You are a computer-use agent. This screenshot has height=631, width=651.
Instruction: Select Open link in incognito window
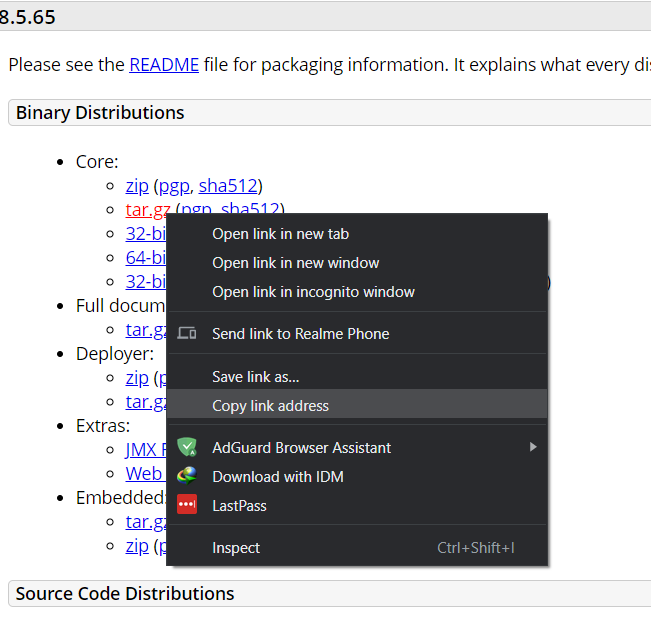[x=313, y=292]
